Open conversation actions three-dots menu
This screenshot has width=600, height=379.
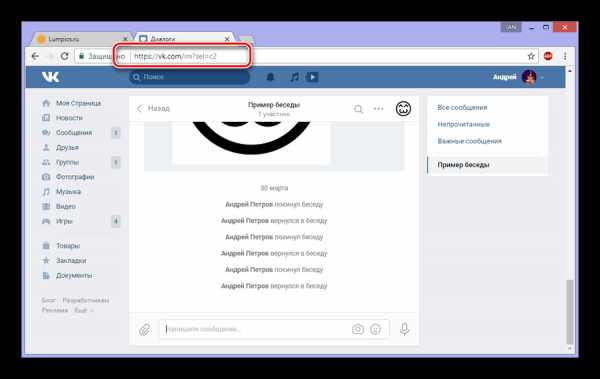[378, 109]
